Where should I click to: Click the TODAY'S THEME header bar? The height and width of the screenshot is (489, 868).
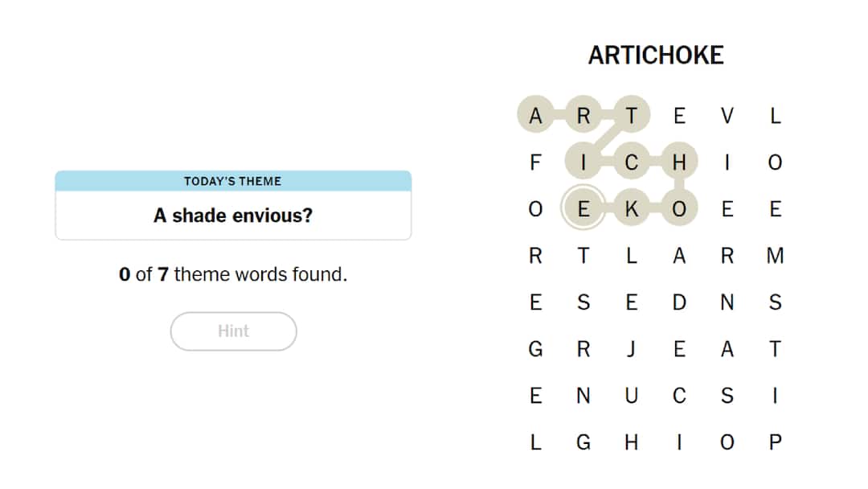(x=232, y=181)
